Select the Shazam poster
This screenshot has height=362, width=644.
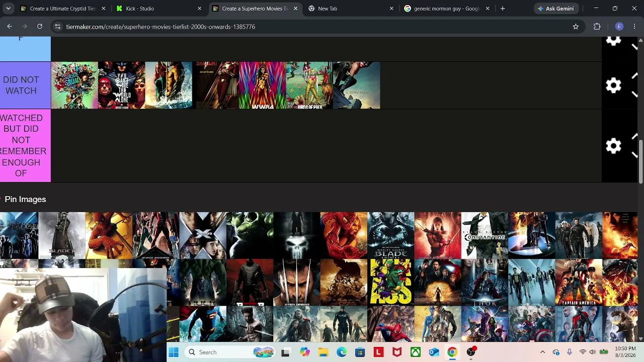[216, 85]
